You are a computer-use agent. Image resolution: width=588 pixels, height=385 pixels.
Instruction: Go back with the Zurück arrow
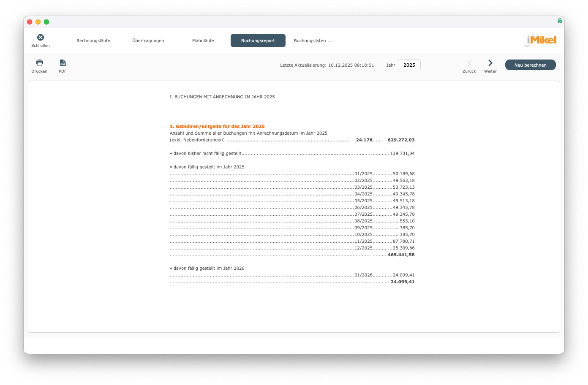click(x=469, y=63)
